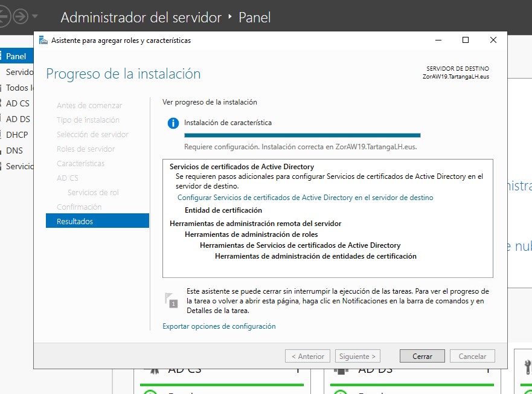Click the Anterior button

[x=307, y=357]
